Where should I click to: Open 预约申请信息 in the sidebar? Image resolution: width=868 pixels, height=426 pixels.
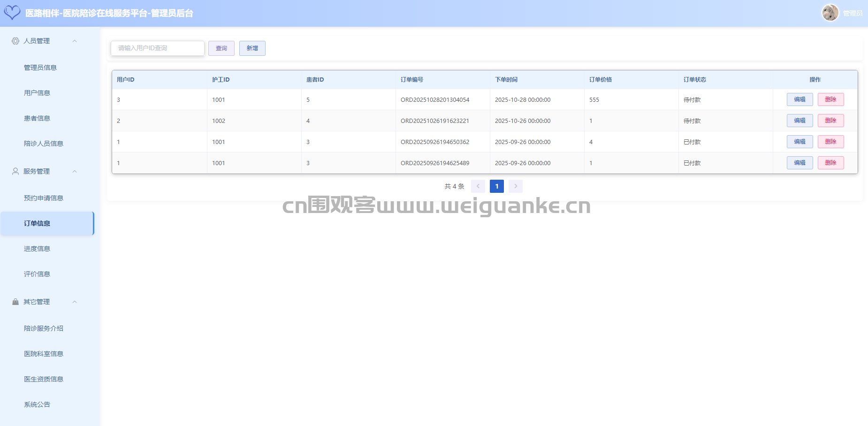click(x=44, y=198)
